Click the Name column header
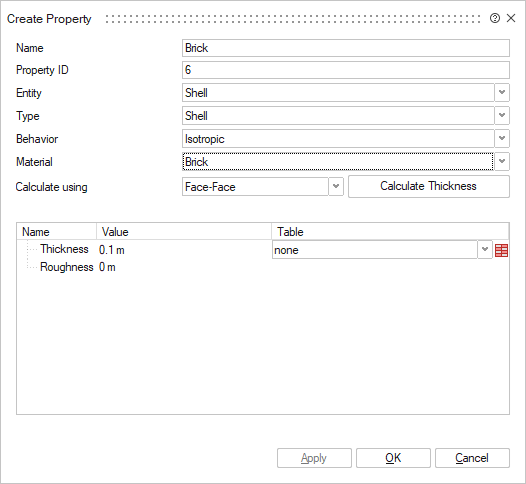This screenshot has width=526, height=484. coord(57,231)
